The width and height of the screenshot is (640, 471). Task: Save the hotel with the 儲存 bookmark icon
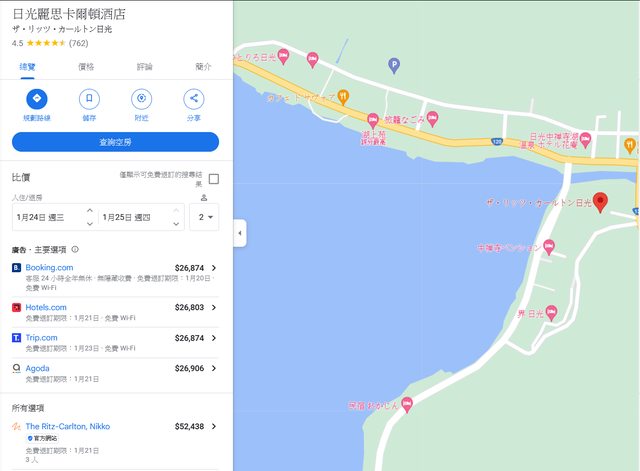click(89, 99)
